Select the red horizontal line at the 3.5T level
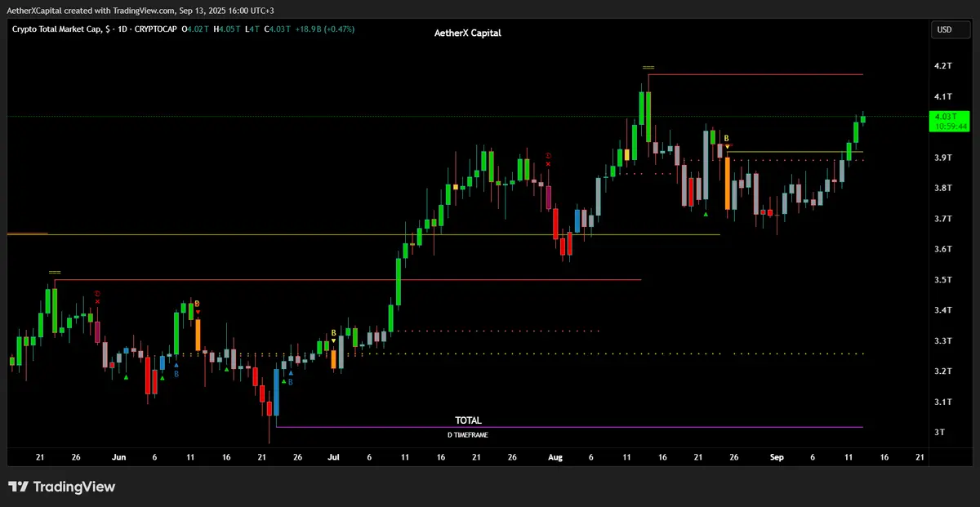 347,280
